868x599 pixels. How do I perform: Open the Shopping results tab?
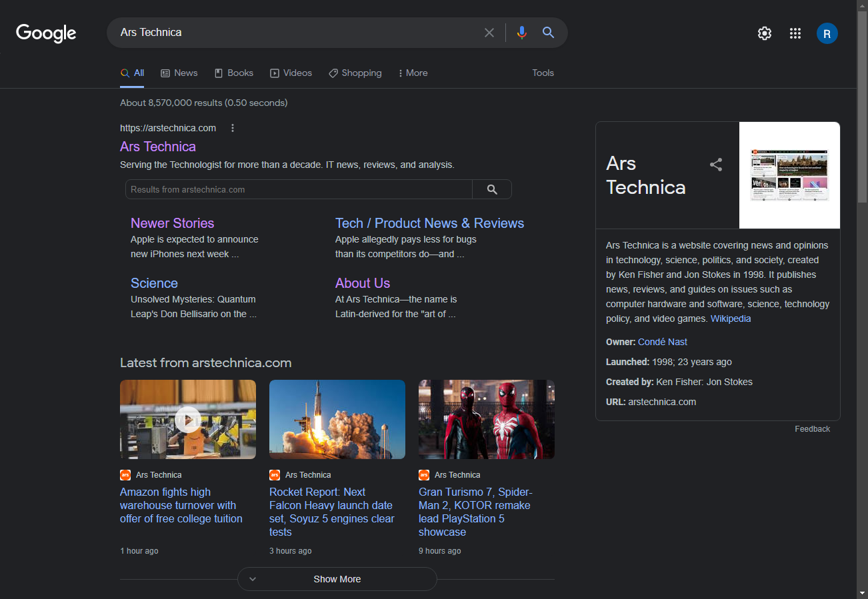coord(355,73)
